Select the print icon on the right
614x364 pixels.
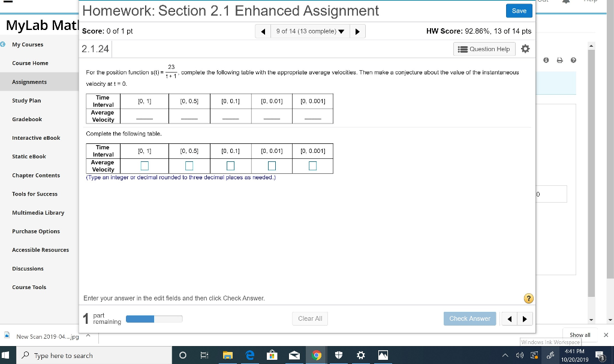click(559, 60)
